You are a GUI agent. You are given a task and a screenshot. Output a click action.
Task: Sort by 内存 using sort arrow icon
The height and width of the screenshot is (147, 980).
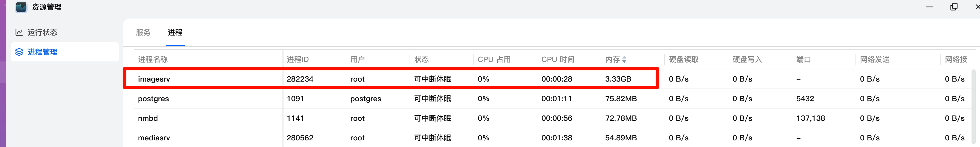pos(624,60)
